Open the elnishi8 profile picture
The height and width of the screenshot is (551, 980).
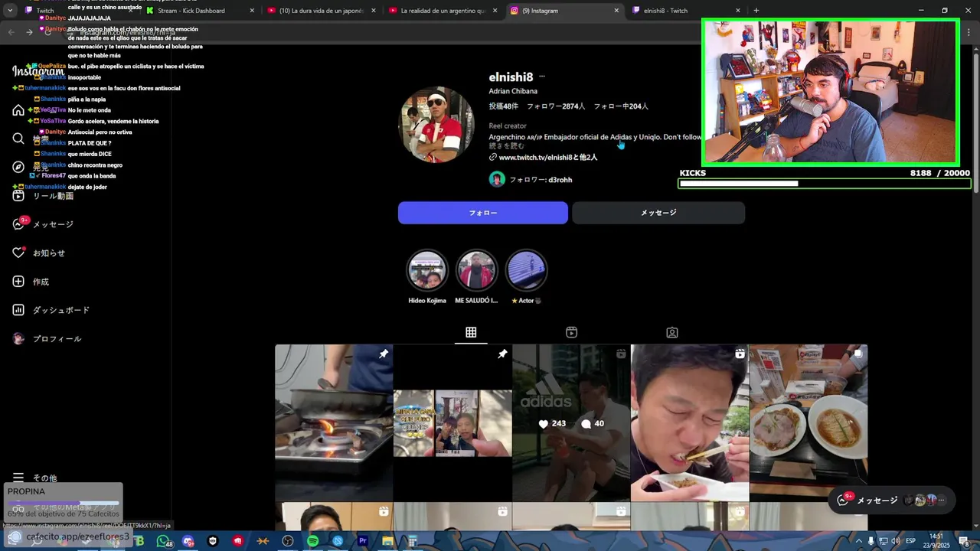436,125
